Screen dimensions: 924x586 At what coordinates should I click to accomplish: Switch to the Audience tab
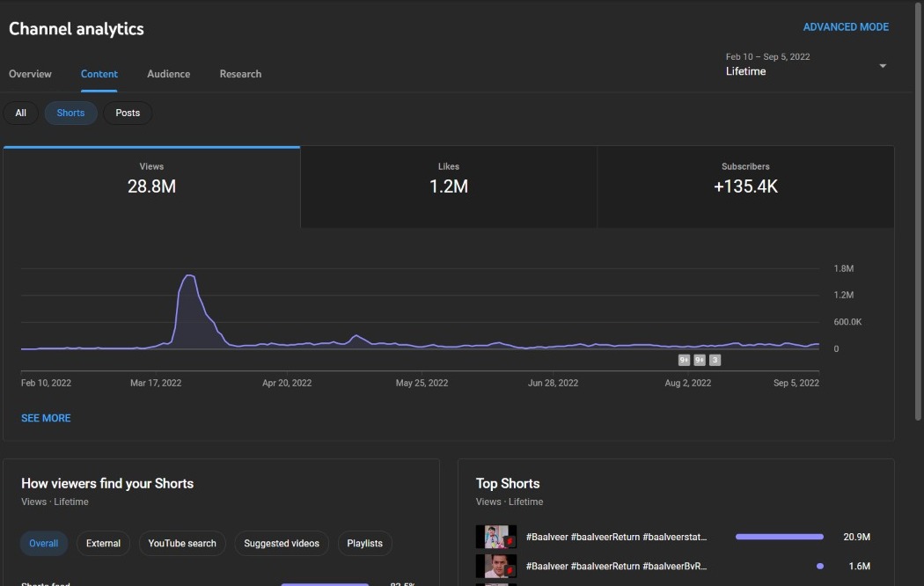point(169,74)
